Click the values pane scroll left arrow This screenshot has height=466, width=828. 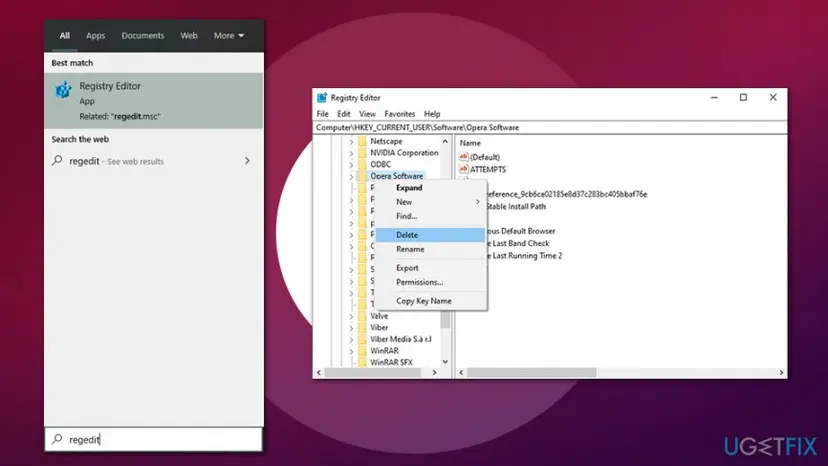coord(462,372)
